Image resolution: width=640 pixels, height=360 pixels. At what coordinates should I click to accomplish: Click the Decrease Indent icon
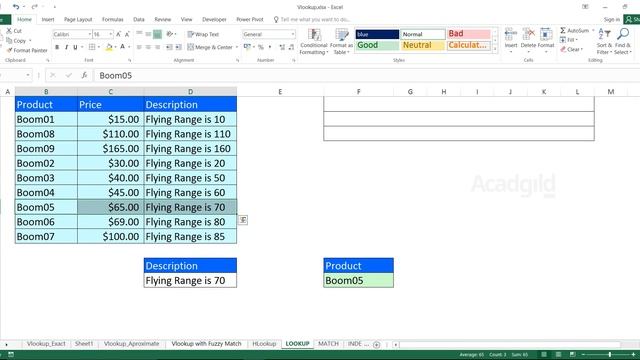[x=169, y=47]
